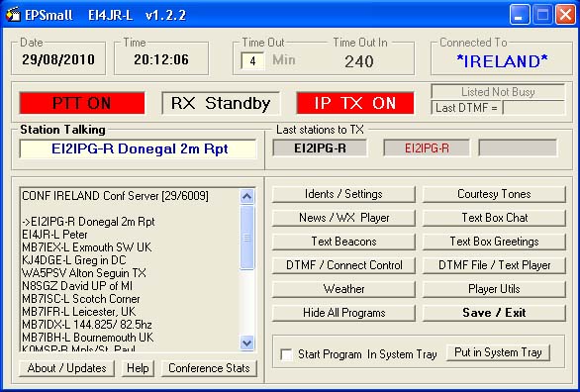Click the station list scrollbar thumb
The image size is (580, 392).
pyautogui.click(x=246, y=238)
